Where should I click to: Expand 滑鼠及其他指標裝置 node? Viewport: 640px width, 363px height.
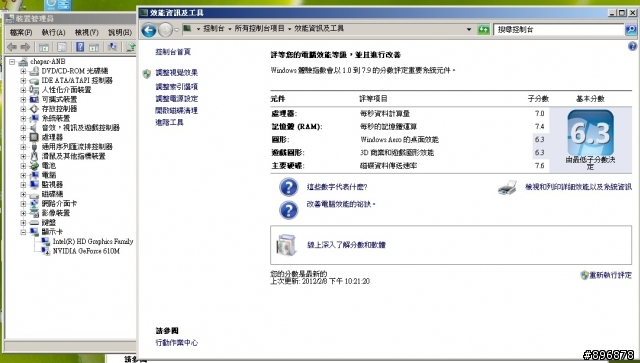tap(23, 156)
